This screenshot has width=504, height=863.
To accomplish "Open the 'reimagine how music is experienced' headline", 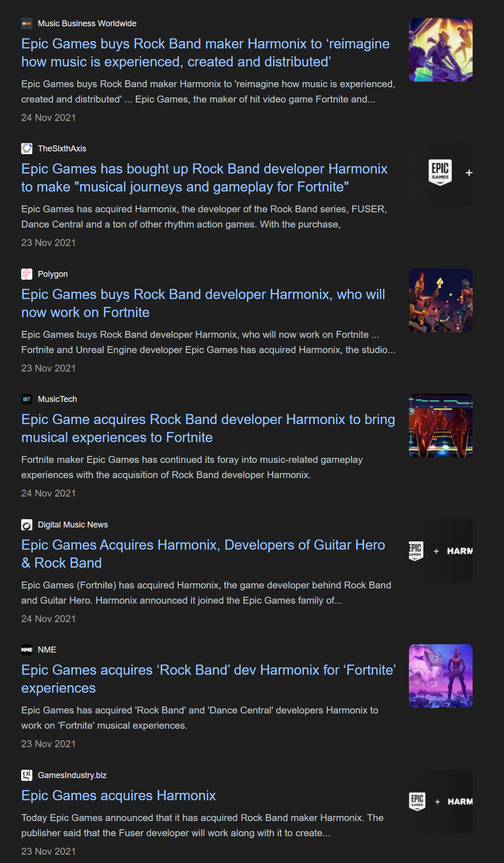I will coord(205,53).
